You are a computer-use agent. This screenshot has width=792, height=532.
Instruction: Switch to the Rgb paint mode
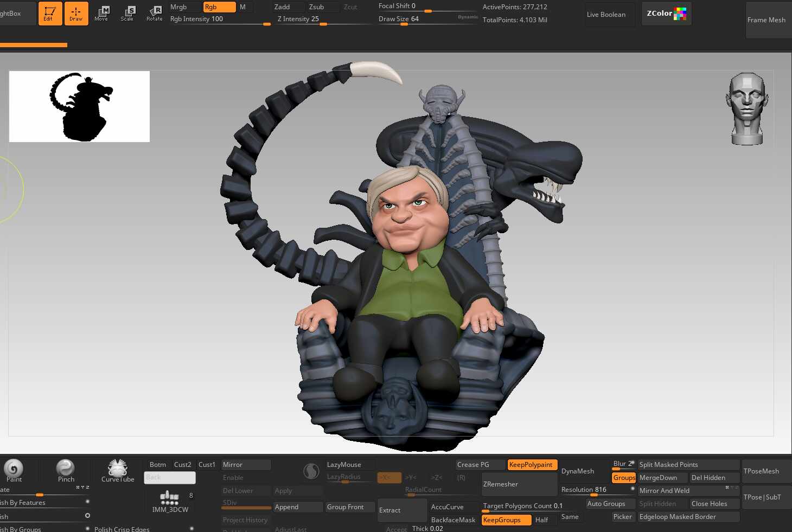click(219, 7)
